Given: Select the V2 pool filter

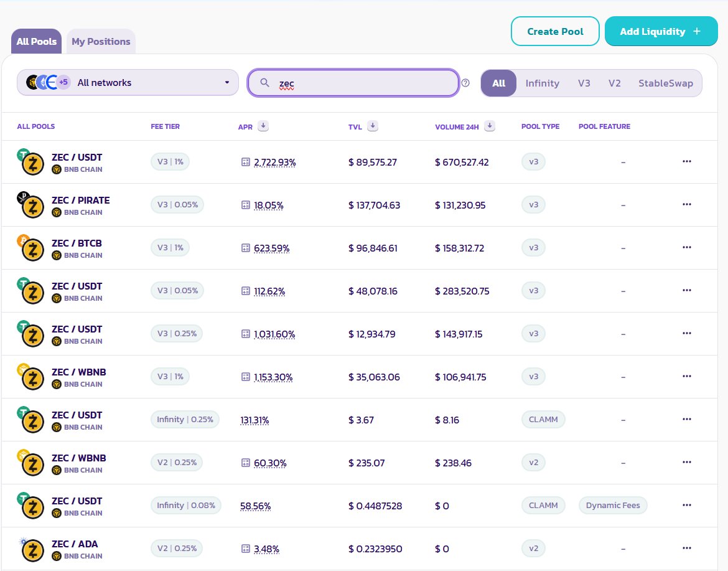Looking at the screenshot, I should [614, 83].
